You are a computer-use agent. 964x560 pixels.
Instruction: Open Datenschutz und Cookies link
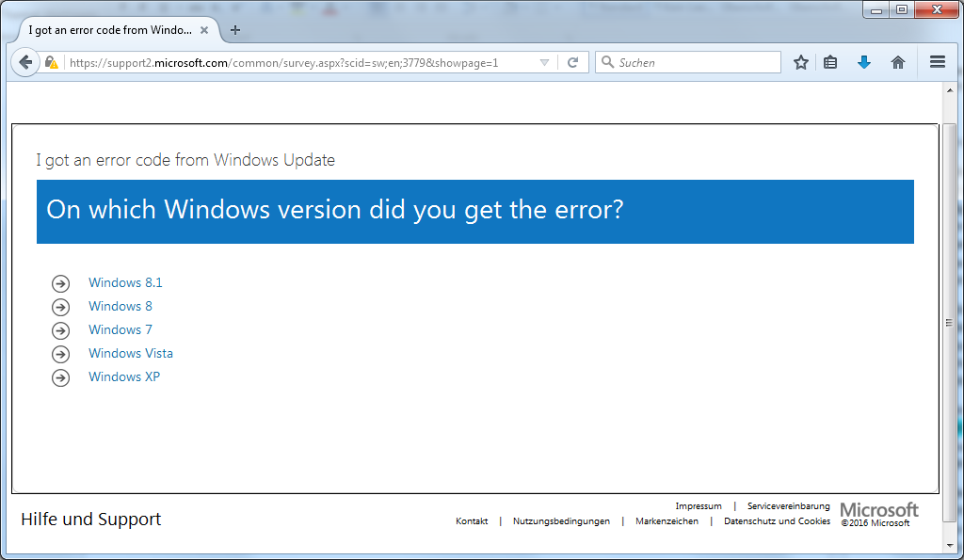pos(777,520)
